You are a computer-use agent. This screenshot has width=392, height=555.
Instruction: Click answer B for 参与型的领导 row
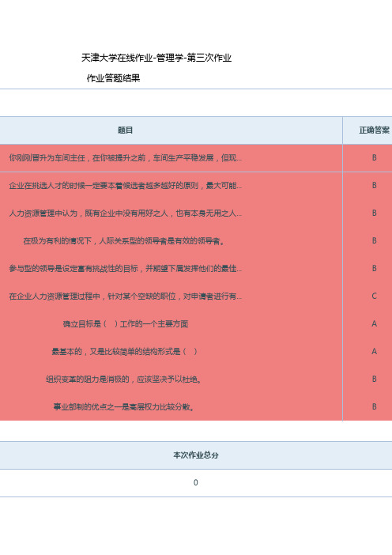[x=375, y=268]
